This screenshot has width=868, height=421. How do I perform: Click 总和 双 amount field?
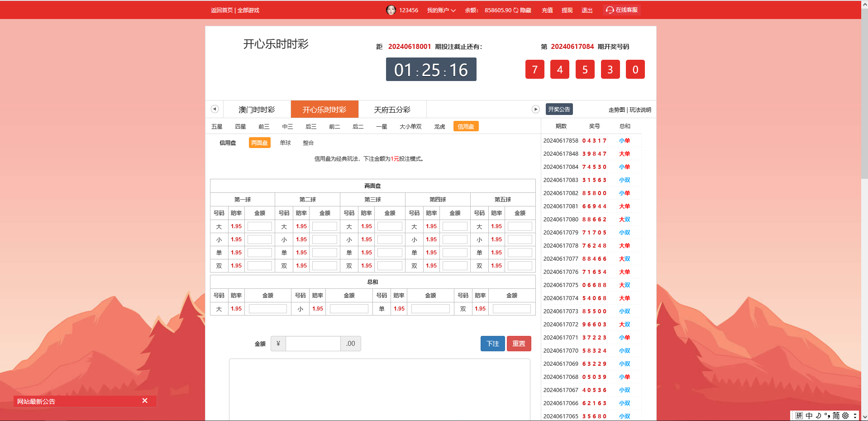512,309
